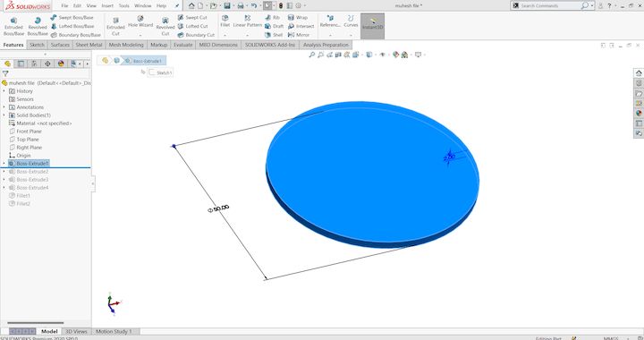
Task: Click the Revolved Boss/Base tool
Action: [x=38, y=26]
